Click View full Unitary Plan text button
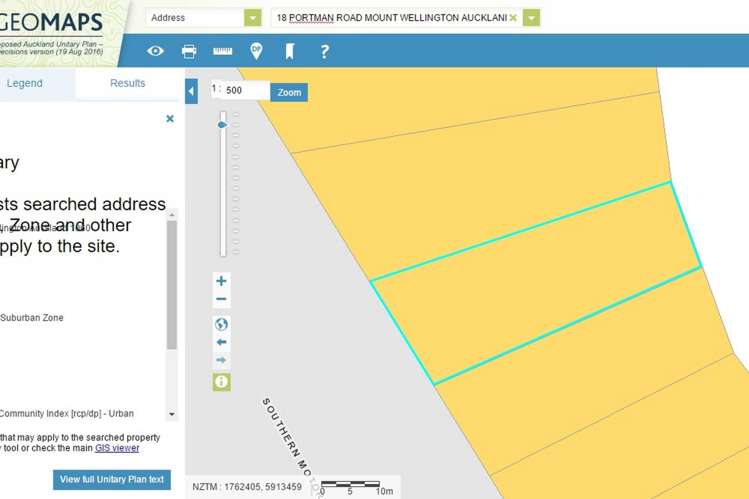This screenshot has width=749, height=499. [x=111, y=480]
